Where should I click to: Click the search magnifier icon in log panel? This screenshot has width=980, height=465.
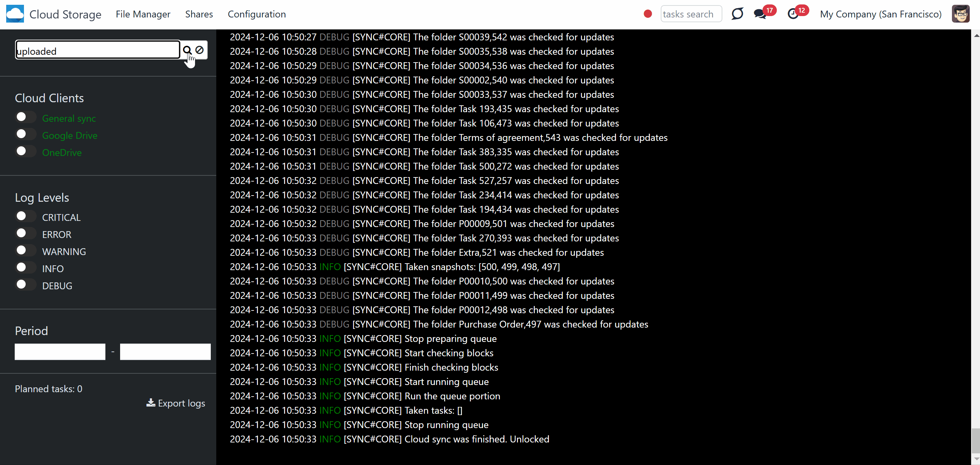coord(187,50)
